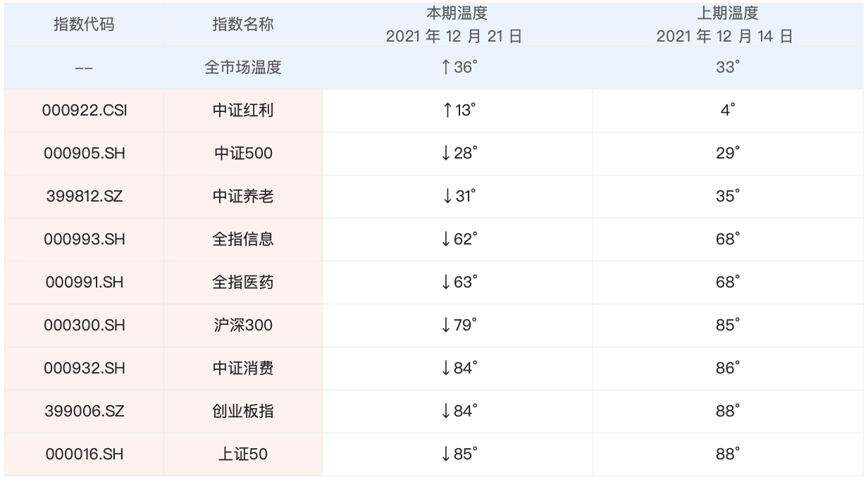The height and width of the screenshot is (482, 868).
Task: Click the down arrow in the 全指医药 row
Action: pyautogui.click(x=445, y=283)
